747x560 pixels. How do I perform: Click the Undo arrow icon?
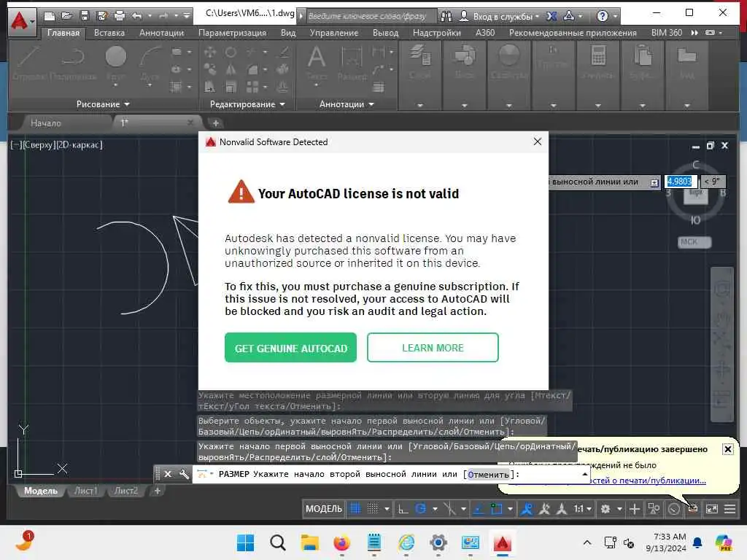click(x=137, y=16)
